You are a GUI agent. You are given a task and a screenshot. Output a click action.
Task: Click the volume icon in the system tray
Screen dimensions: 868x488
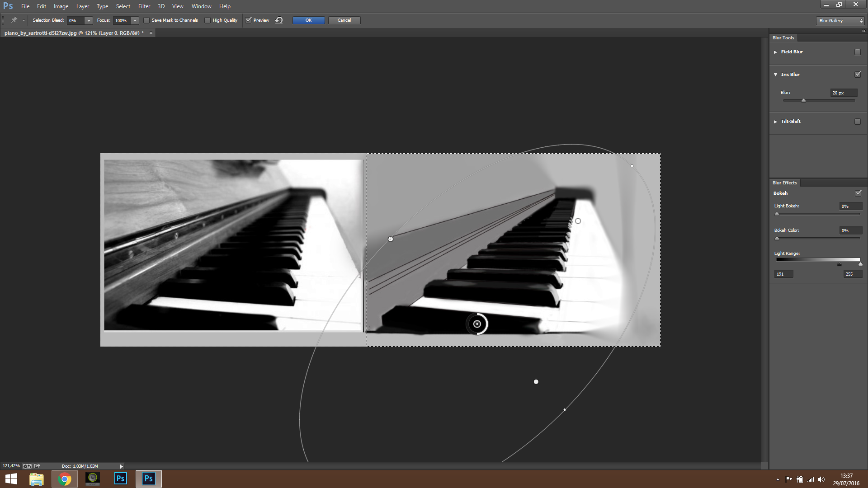point(821,479)
